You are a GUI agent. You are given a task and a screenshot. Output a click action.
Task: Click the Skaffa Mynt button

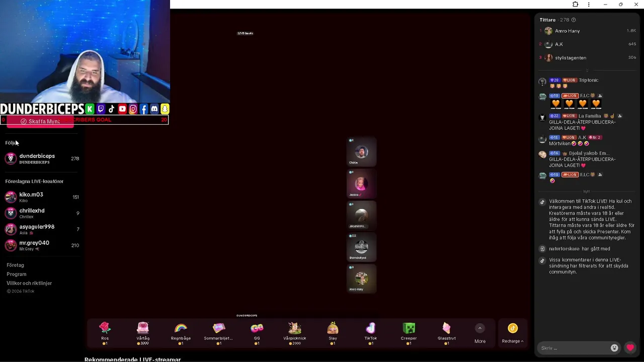click(40, 122)
